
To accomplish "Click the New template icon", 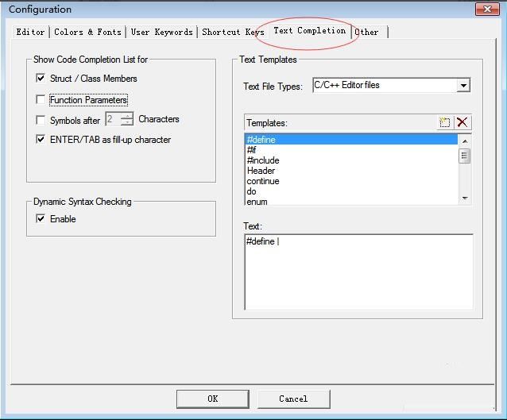I will 445,122.
